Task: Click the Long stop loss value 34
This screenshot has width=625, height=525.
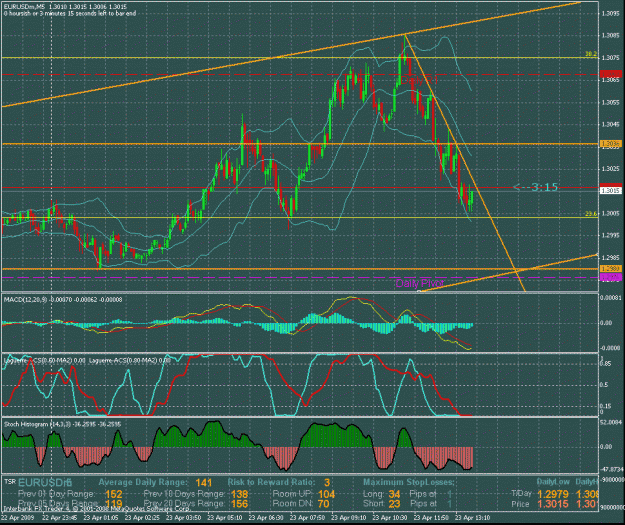Action: [x=394, y=494]
